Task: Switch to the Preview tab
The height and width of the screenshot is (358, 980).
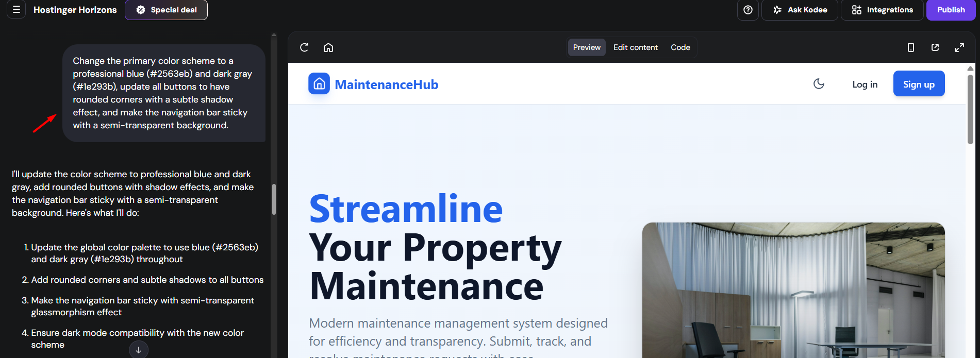Action: 587,47
